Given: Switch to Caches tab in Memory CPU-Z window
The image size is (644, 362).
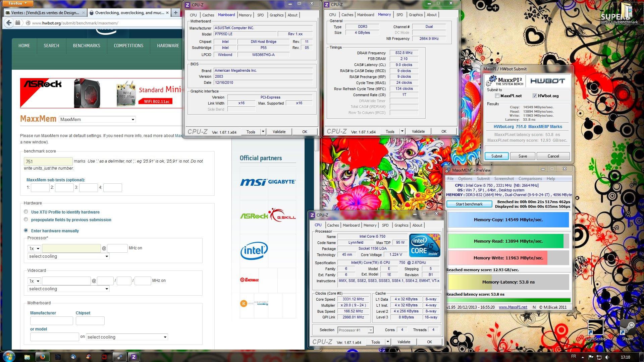Looking at the screenshot, I should coord(347,15).
